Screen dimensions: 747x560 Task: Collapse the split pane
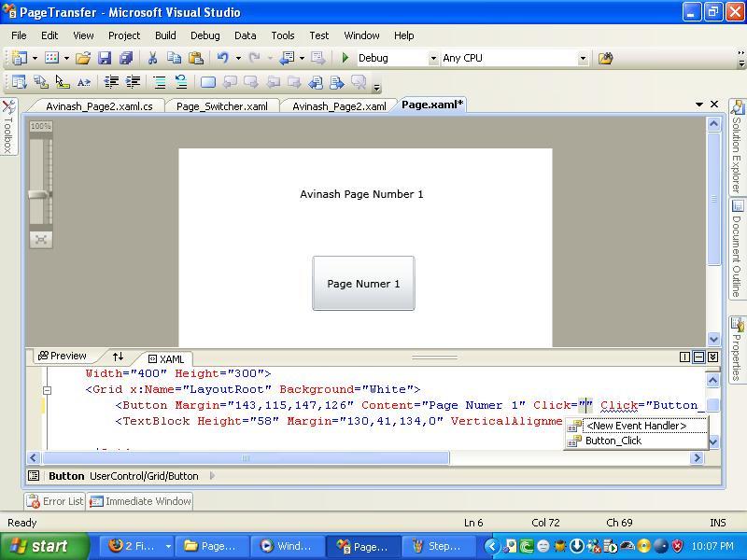713,357
